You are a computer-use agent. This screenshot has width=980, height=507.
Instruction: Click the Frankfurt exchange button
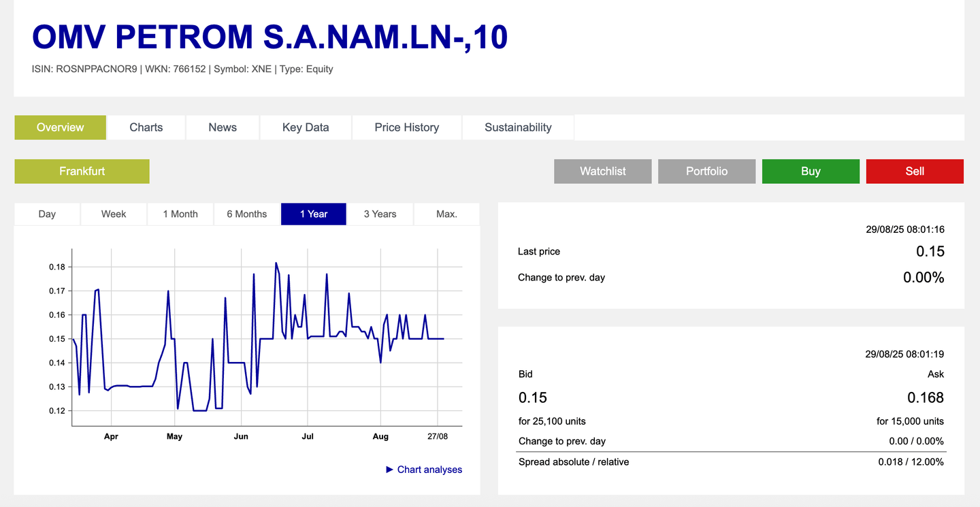click(82, 171)
